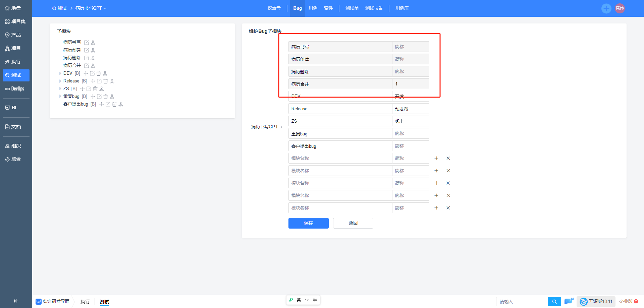Open child-module maintenance for 病历创建
Screen dimensions: 644x308
pyautogui.click(x=93, y=50)
